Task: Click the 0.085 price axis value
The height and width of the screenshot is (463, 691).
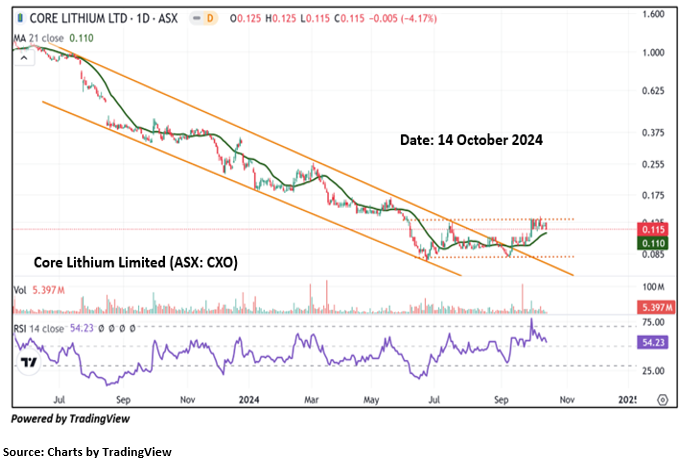Action: coord(653,254)
